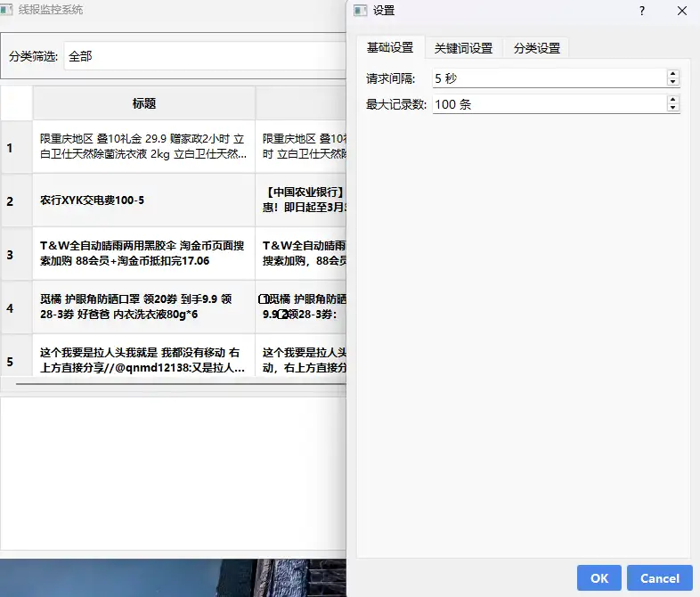Close the settings dialog
Screen dimensions: 700x597
[x=682, y=11]
